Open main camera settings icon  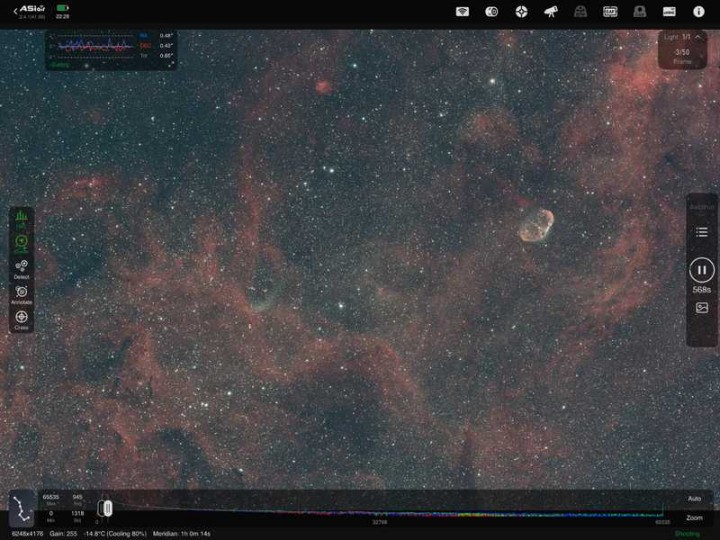point(491,12)
